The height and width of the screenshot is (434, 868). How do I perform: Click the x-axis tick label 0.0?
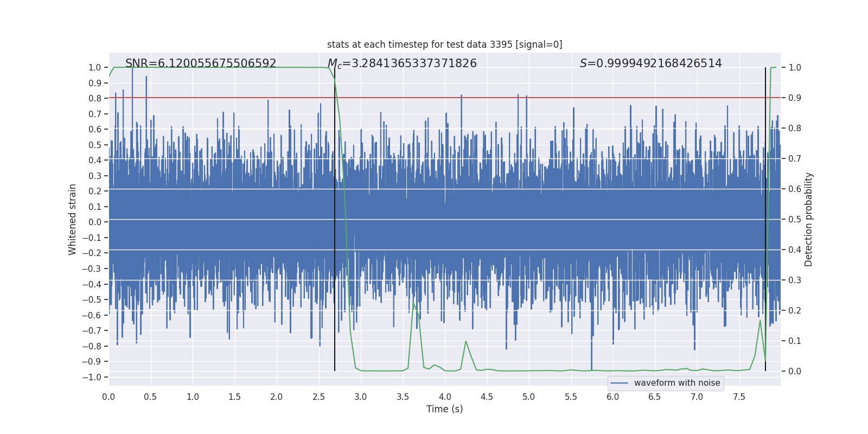pyautogui.click(x=108, y=397)
